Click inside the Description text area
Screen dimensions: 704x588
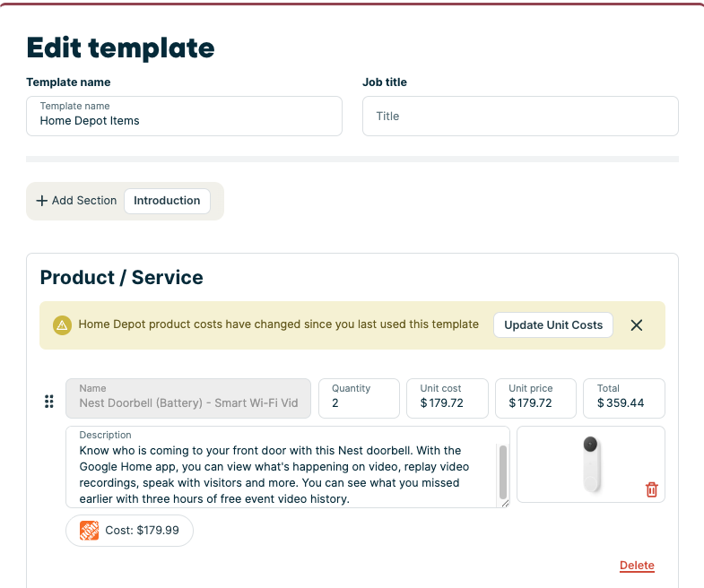click(278, 467)
